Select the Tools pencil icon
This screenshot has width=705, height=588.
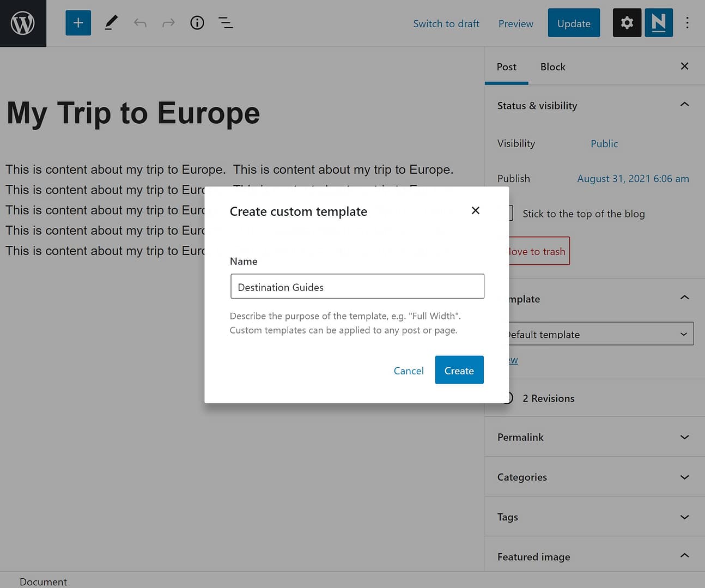pyautogui.click(x=111, y=22)
